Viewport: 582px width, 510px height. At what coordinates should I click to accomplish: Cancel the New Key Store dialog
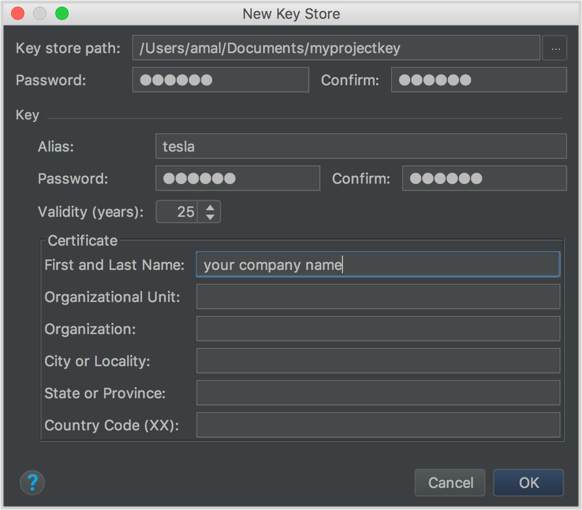450,483
